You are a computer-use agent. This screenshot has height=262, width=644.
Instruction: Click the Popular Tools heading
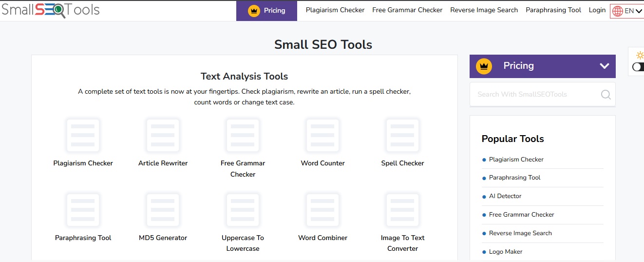click(x=512, y=139)
